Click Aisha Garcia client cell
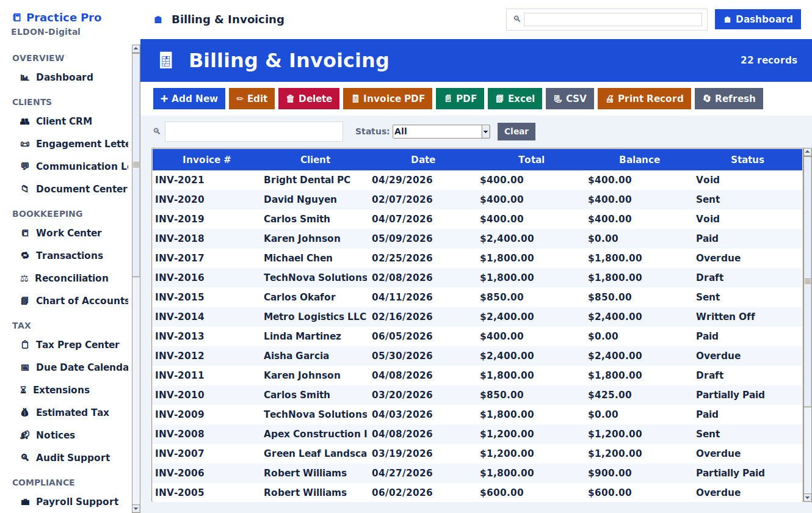 click(315, 356)
